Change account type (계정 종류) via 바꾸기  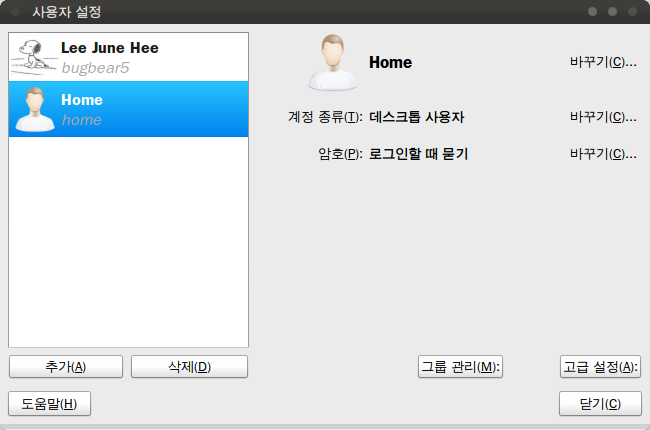tap(603, 117)
